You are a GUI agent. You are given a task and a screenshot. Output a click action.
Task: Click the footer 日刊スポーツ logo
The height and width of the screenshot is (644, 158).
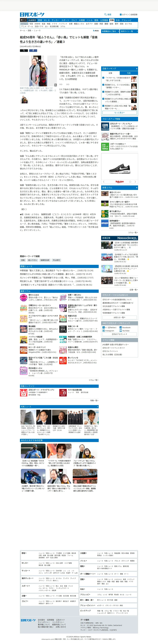point(28,620)
